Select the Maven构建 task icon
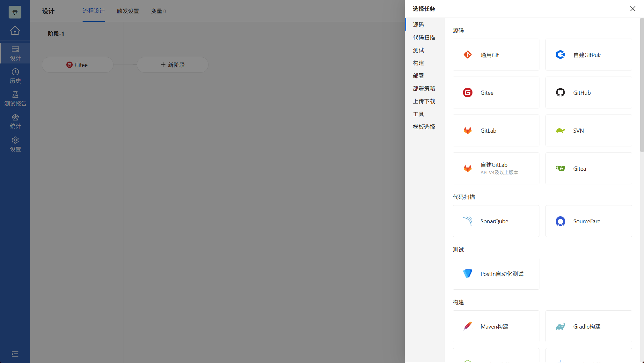 468,326
